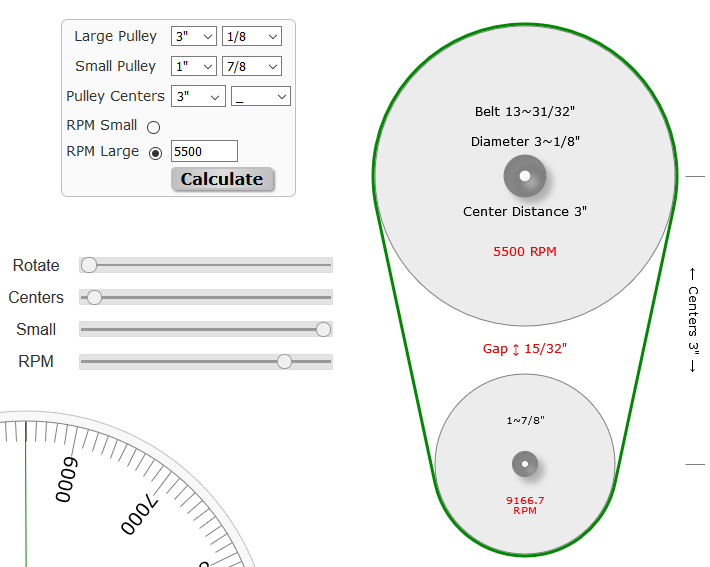Click the Diameter 3~1/8" label
The height and width of the screenshot is (567, 710).
pyautogui.click(x=525, y=141)
